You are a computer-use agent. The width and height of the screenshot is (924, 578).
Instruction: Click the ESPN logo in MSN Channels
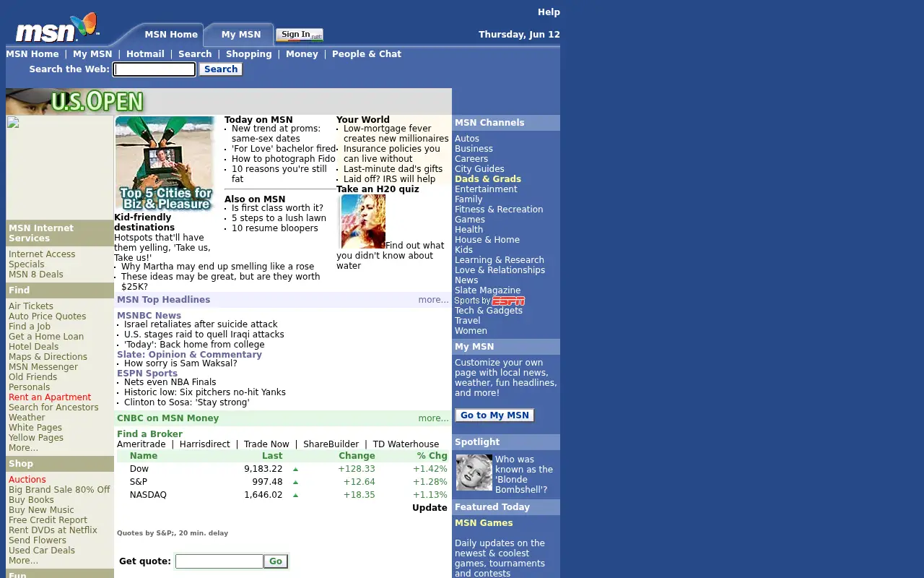[x=508, y=301]
